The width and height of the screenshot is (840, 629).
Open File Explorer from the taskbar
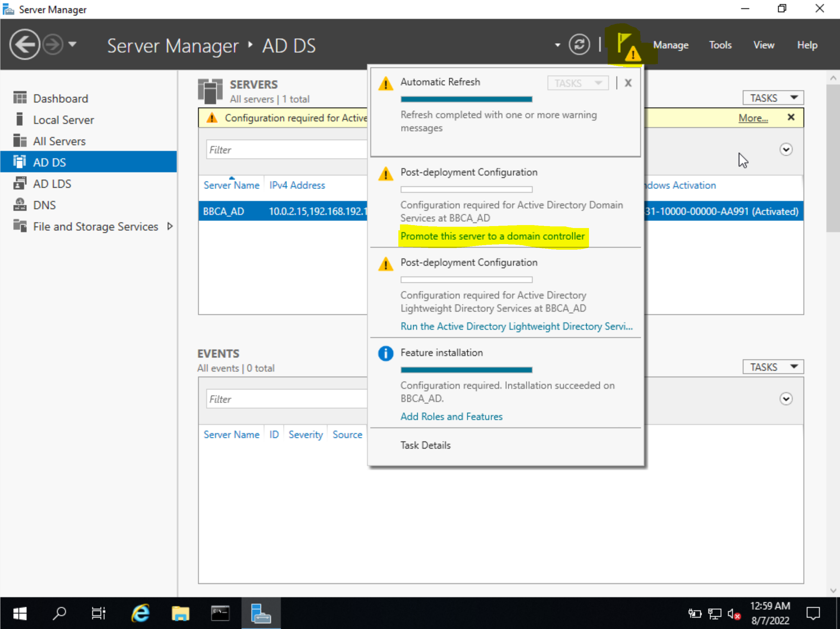180,614
